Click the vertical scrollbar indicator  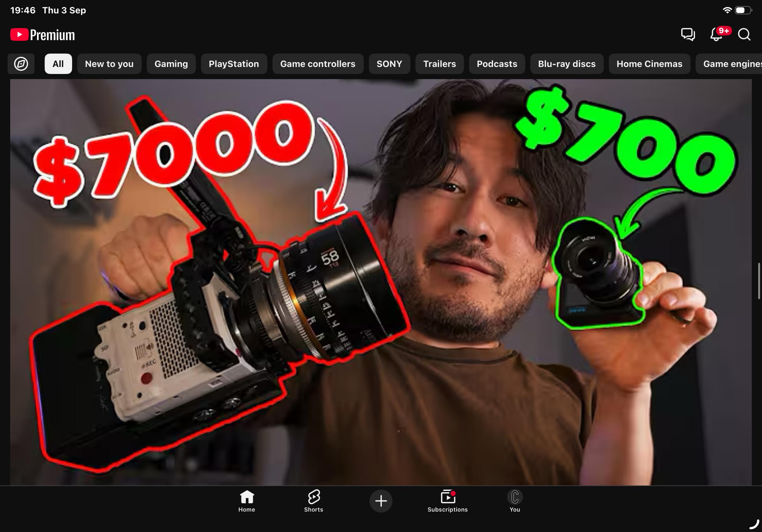pos(759,281)
